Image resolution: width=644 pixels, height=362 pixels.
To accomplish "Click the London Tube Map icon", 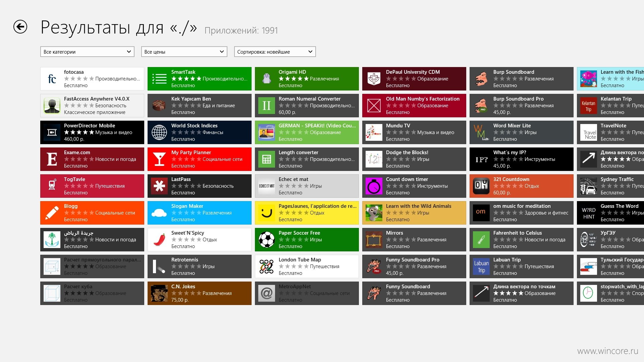I will [x=267, y=266].
